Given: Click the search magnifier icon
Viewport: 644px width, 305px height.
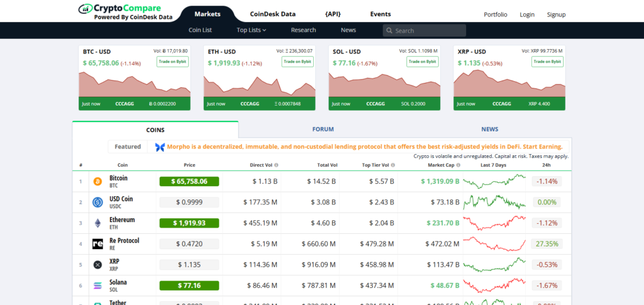Looking at the screenshot, I should 389,31.
